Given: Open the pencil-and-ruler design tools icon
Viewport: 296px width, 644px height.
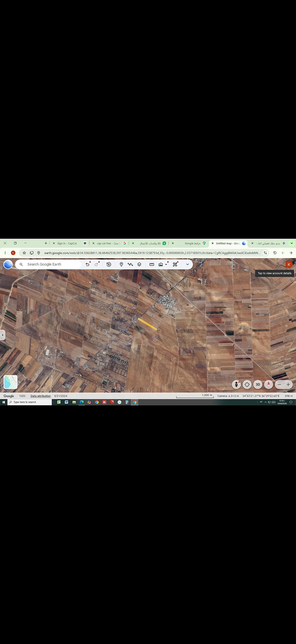Looking at the screenshot, I should [x=175, y=264].
